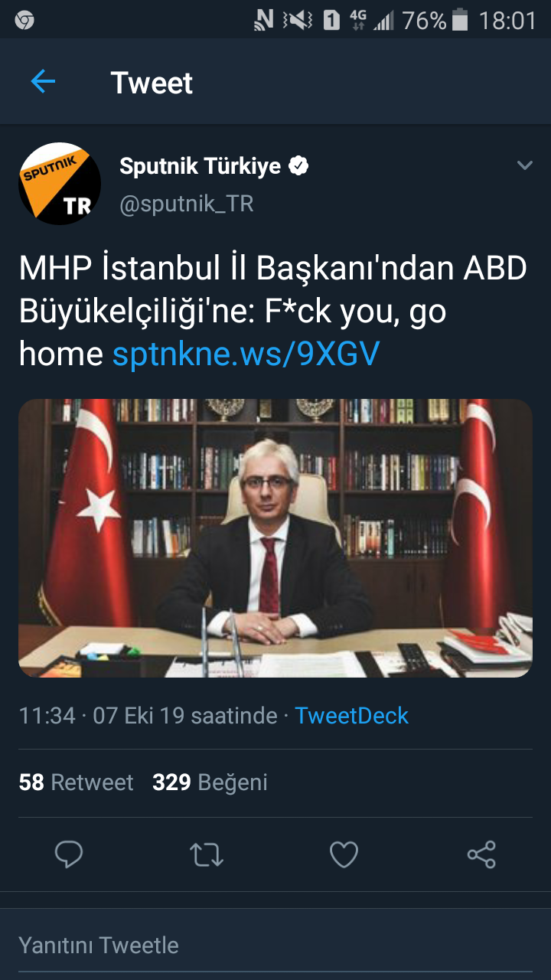This screenshot has width=551, height=980.
Task: Tap the battery indicator in the status bar
Action: (x=460, y=21)
